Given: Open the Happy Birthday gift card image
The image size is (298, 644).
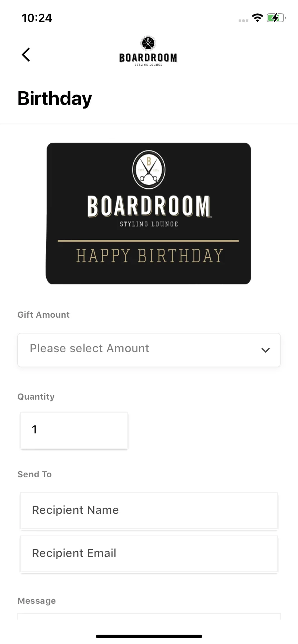Looking at the screenshot, I should (x=148, y=213).
